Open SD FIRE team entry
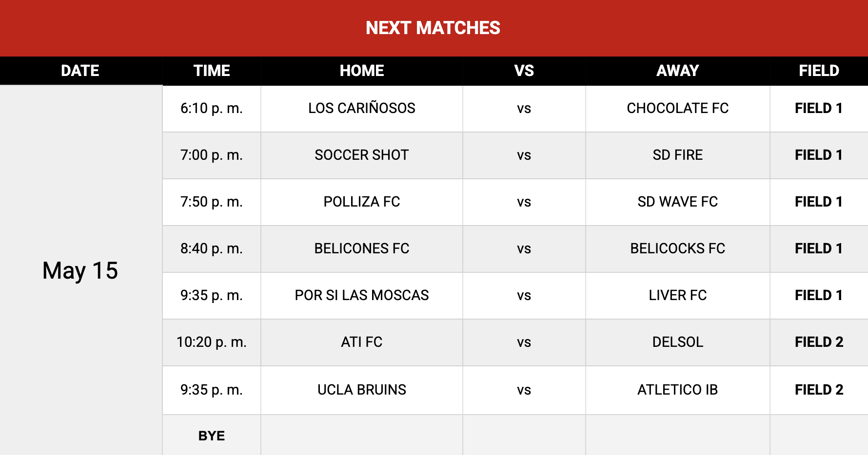This screenshot has height=455, width=868. click(678, 155)
